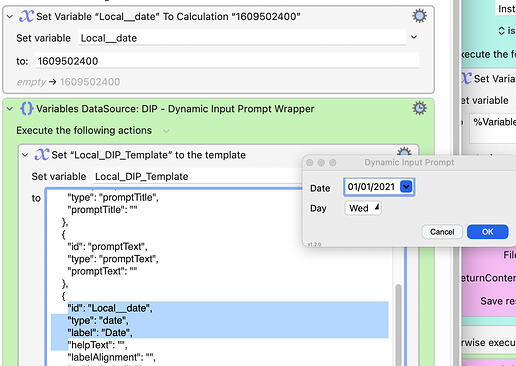Click the %Variable text field in right panel
The image size is (516, 366).
[493, 129]
